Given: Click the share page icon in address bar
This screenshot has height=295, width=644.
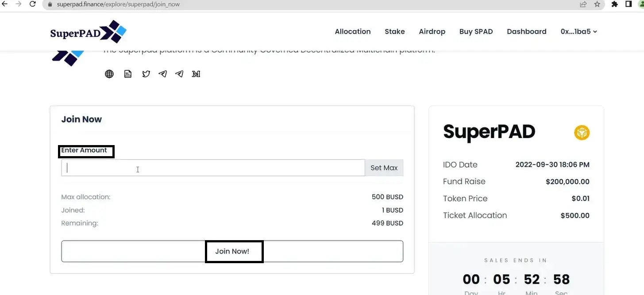Looking at the screenshot, I should [x=583, y=4].
